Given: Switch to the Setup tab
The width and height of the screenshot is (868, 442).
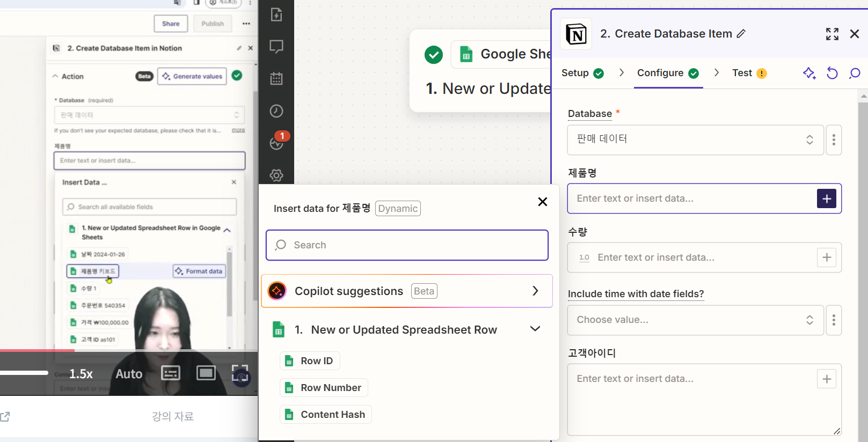Looking at the screenshot, I should [582, 73].
